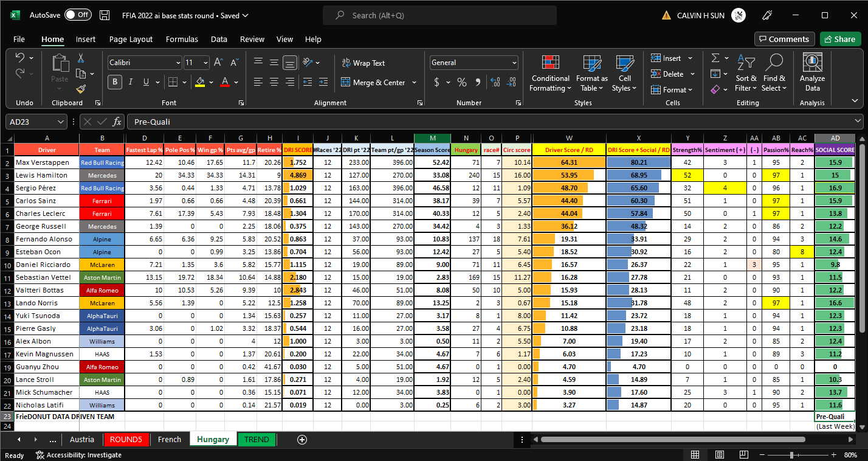Click the Share button
This screenshot has width=868, height=461.
(840, 39)
